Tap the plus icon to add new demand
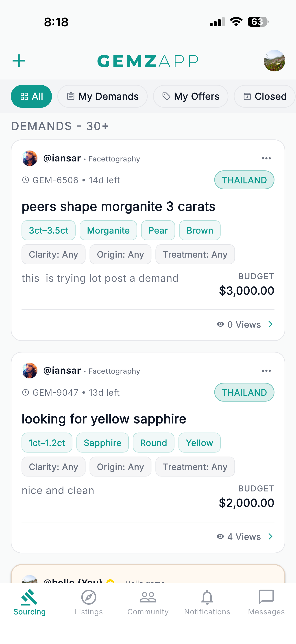Screen dimensions: 296x644 click(x=19, y=61)
